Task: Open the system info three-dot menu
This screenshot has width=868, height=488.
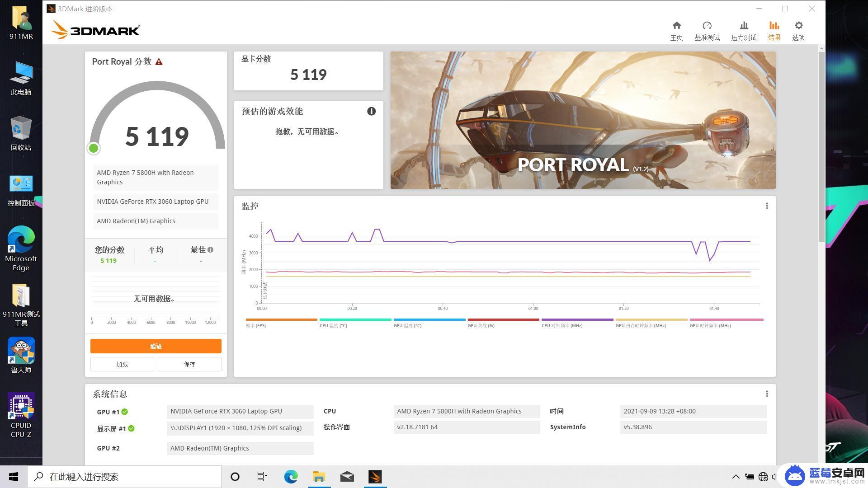Action: pyautogui.click(x=767, y=394)
